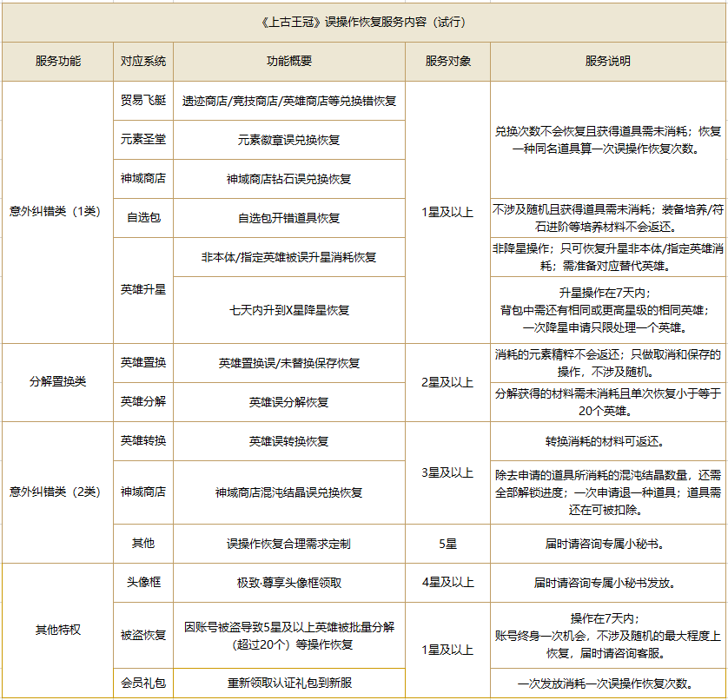
Task: Click the title 《上古王冠》误操作恢复服务内容（试行）
Action: pyautogui.click(x=363, y=23)
